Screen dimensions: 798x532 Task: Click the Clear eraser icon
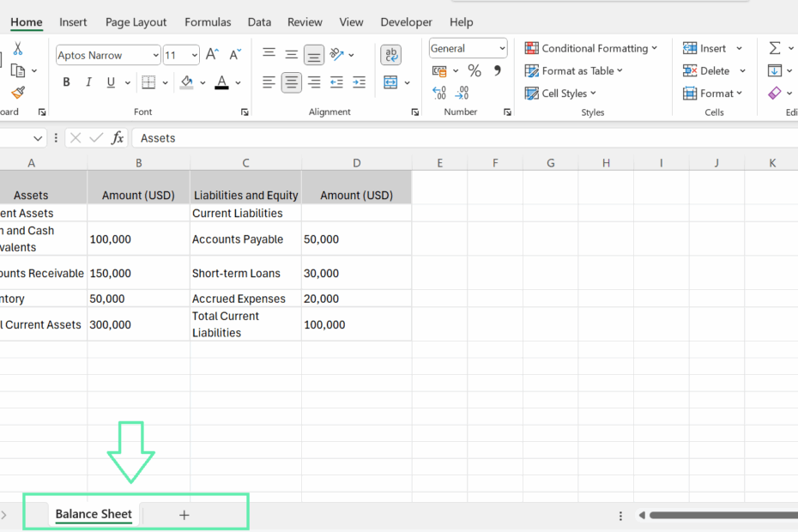coord(775,94)
